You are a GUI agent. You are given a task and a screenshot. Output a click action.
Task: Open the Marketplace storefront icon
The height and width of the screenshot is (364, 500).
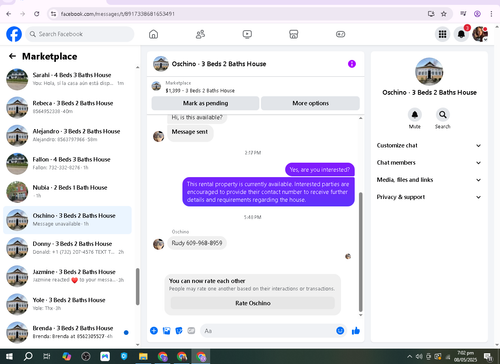coord(294,34)
